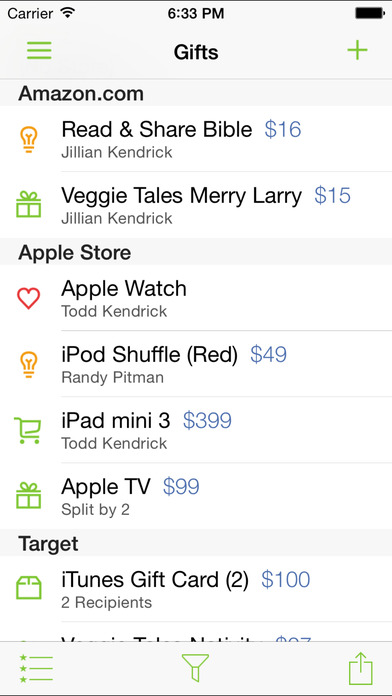Tap heart icon beside Apple Watch
Image resolution: width=392 pixels, height=696 pixels.
[29, 298]
